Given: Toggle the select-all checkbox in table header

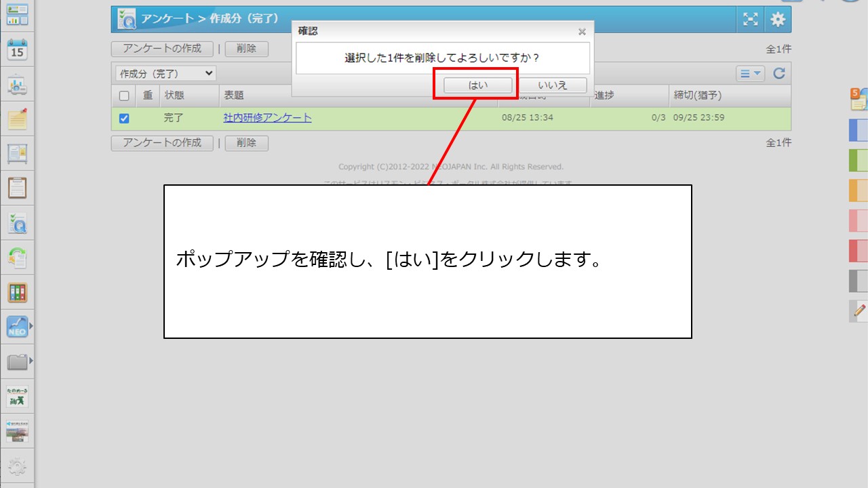Looking at the screenshot, I should click(x=124, y=96).
